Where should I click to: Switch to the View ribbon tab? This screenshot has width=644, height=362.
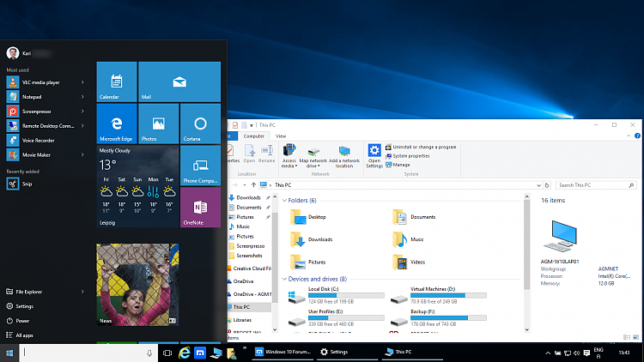[x=281, y=136]
